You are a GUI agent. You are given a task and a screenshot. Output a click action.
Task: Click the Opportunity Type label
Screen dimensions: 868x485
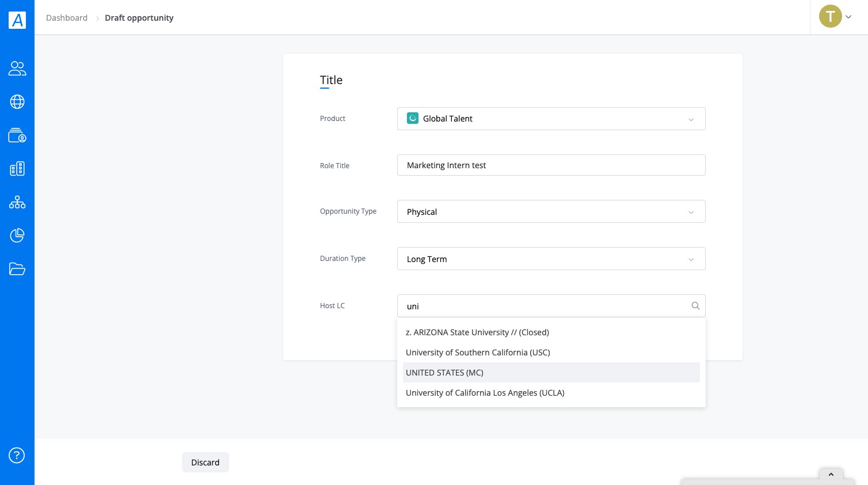click(x=348, y=211)
